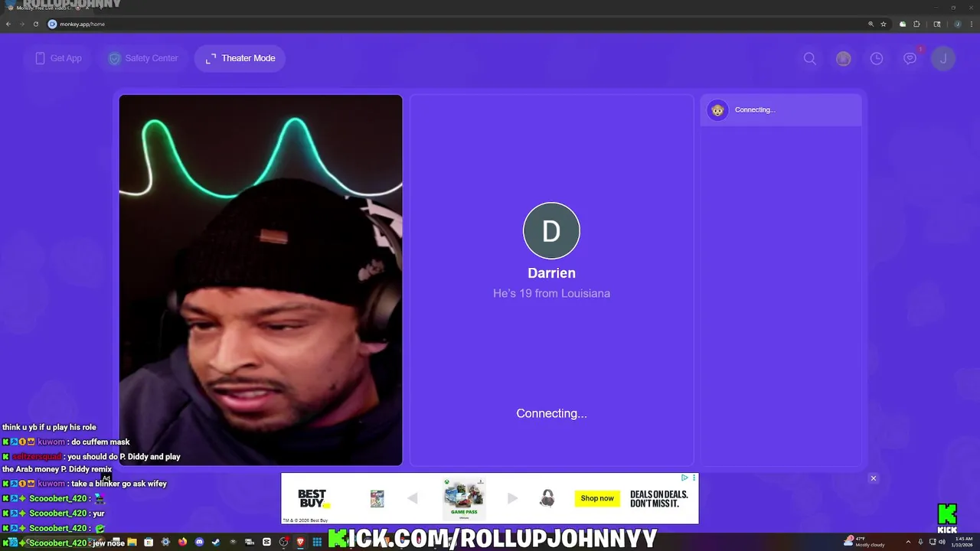Open Brave browser from taskbar
The width and height of the screenshot is (980, 551).
(x=300, y=542)
